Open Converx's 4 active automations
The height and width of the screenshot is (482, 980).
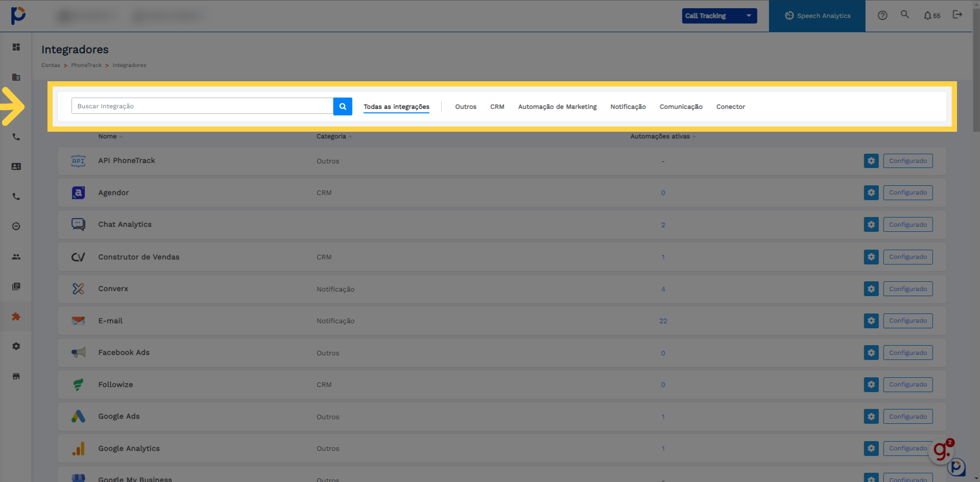tap(663, 289)
